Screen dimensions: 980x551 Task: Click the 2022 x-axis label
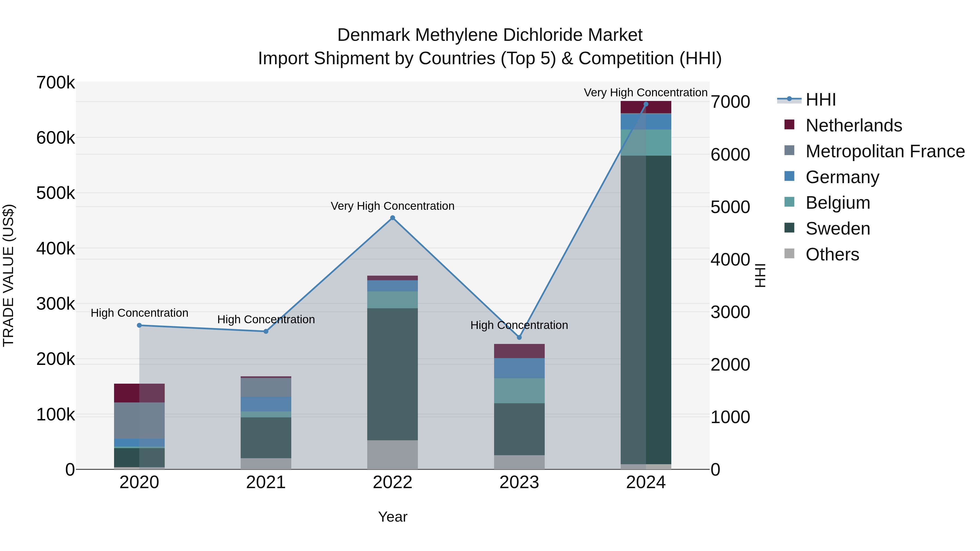tap(393, 482)
